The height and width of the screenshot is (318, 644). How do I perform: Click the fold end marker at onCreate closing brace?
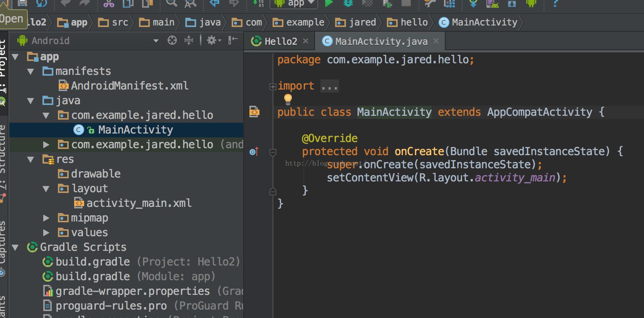click(273, 191)
